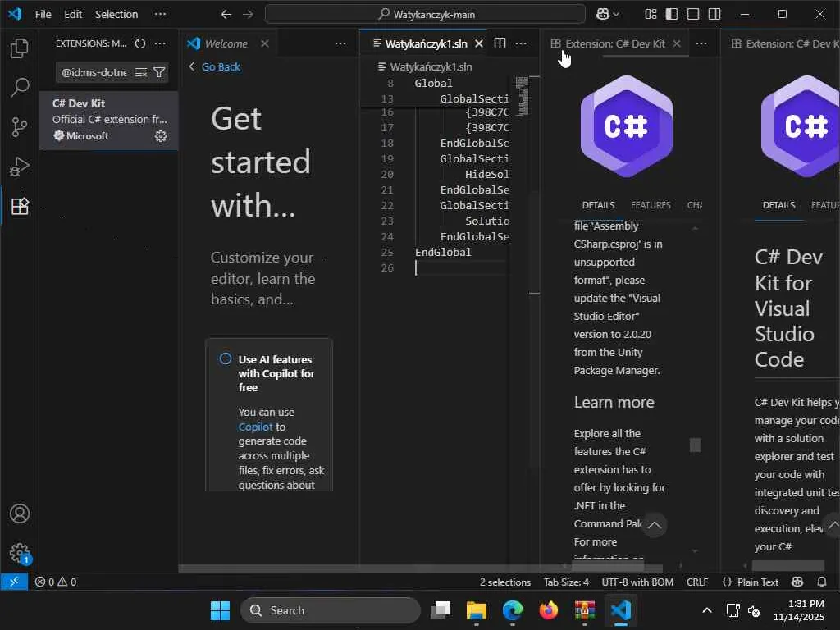The width and height of the screenshot is (840, 630).
Task: Open the File menu
Action: coord(43,15)
